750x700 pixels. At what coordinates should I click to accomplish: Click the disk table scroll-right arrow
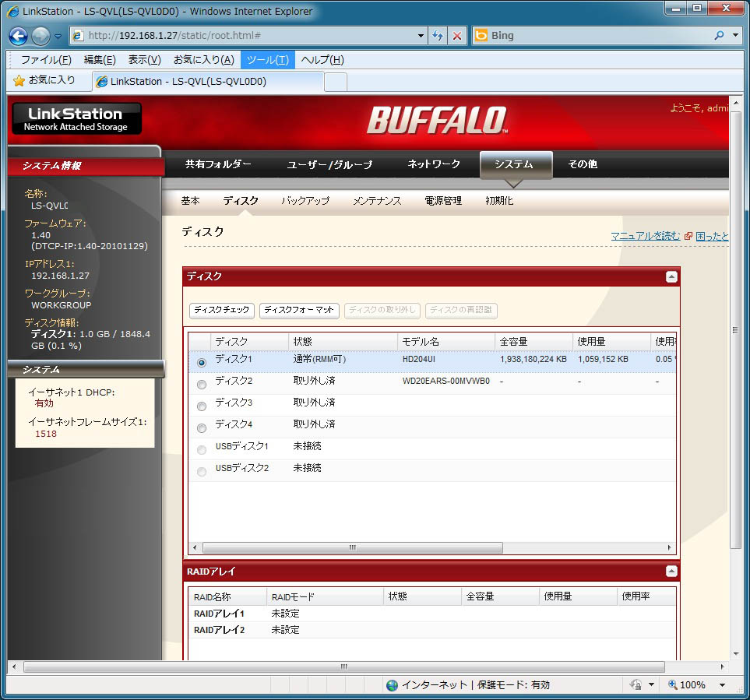pyautogui.click(x=669, y=547)
